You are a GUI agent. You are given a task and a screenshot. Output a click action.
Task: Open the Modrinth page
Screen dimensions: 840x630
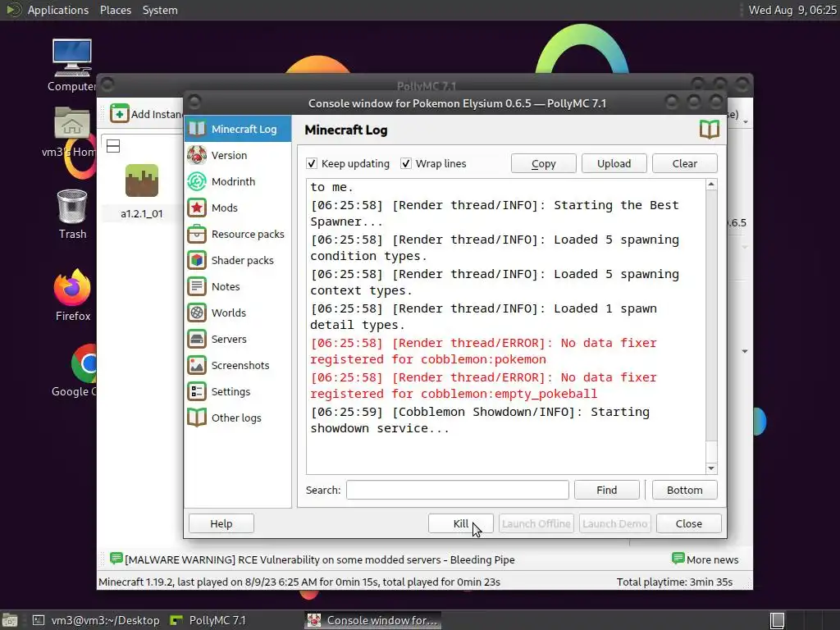click(x=238, y=181)
